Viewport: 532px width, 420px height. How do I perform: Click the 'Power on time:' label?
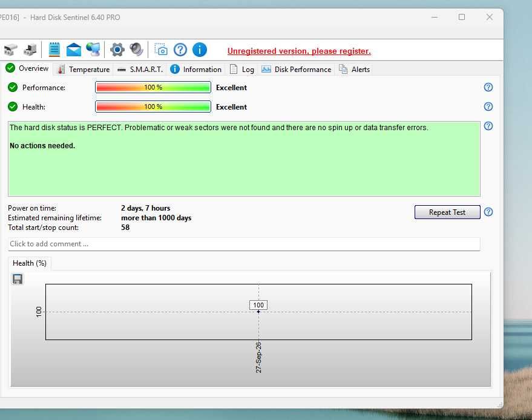[32, 208]
